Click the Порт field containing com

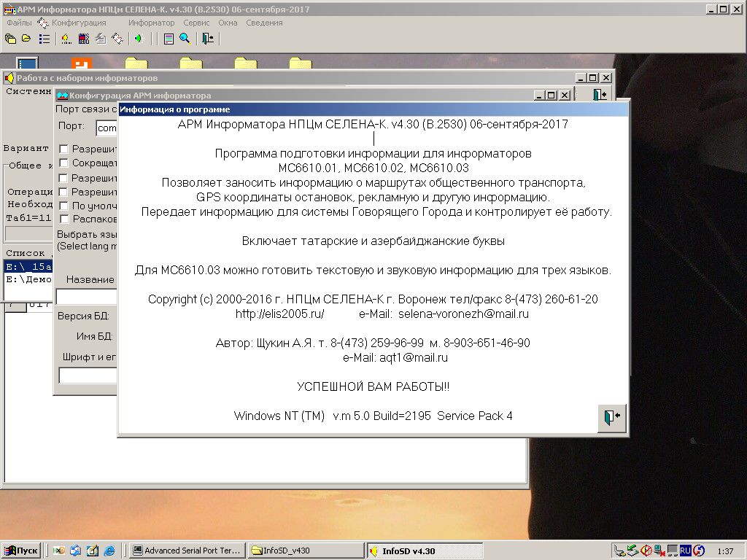tap(107, 128)
